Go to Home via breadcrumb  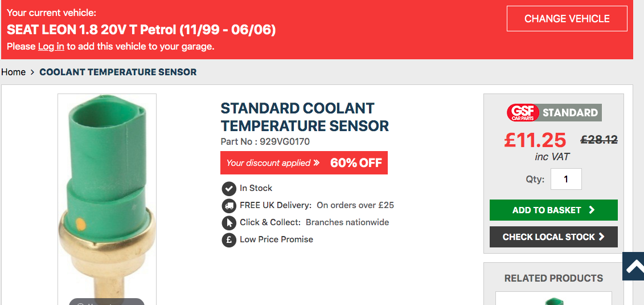[x=13, y=72]
